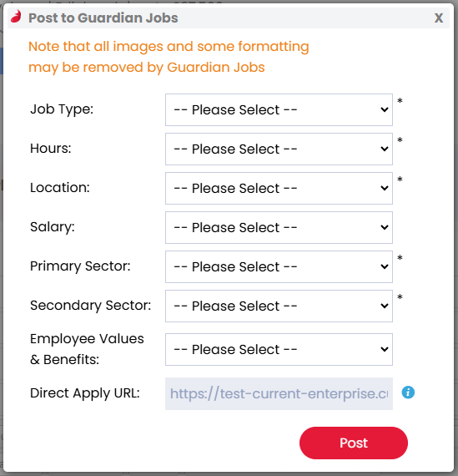
Task: Expand the Hours select box
Action: click(279, 149)
